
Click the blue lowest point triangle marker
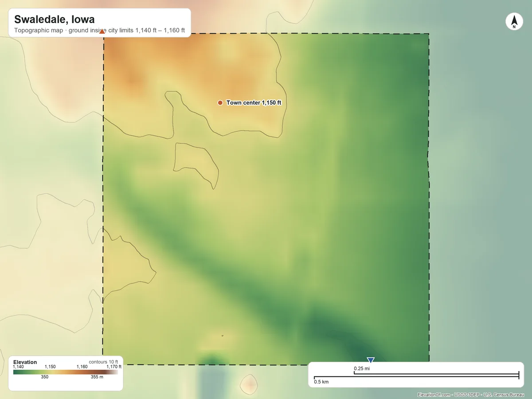(x=371, y=360)
